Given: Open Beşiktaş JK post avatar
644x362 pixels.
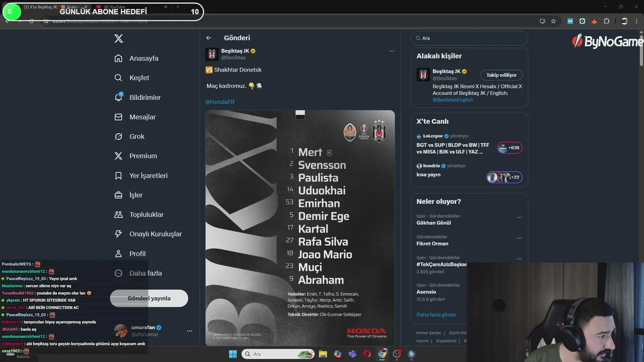Looking at the screenshot, I should pyautogui.click(x=212, y=54).
